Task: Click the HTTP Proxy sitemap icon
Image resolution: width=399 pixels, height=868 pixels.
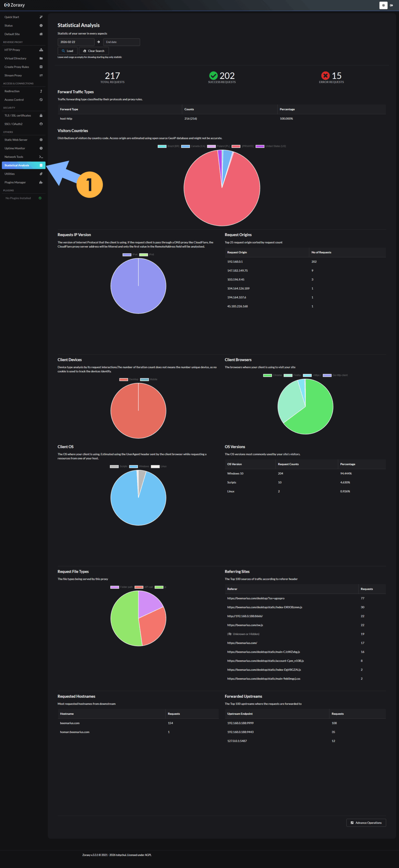Action: (41, 50)
